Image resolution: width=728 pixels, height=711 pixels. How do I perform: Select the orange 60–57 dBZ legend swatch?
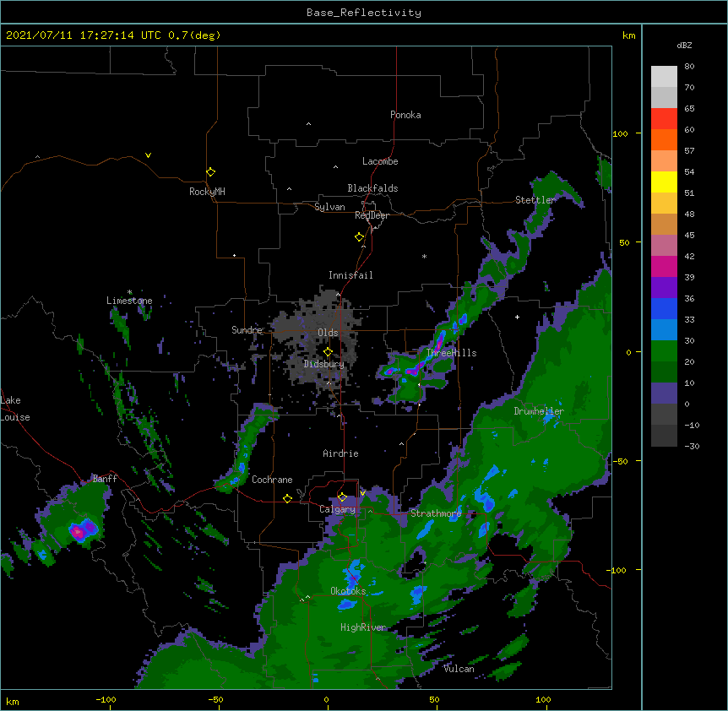point(664,139)
